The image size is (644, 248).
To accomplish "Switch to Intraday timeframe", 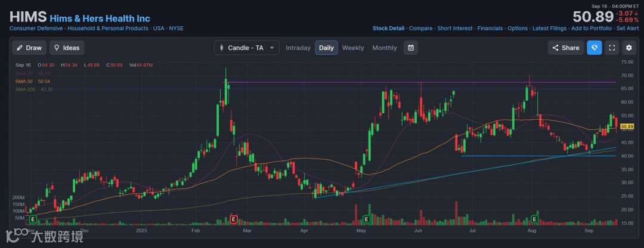I will coord(298,48).
